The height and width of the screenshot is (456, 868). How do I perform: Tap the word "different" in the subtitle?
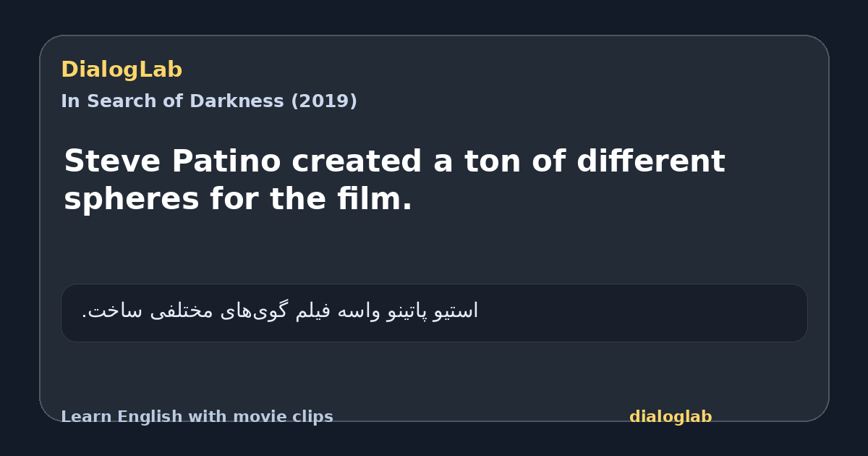650,161
